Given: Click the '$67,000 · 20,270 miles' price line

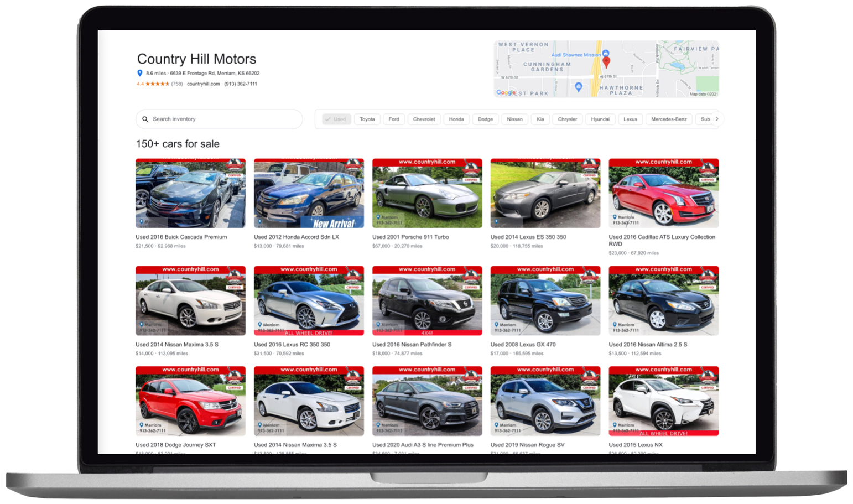Looking at the screenshot, I should [397, 246].
